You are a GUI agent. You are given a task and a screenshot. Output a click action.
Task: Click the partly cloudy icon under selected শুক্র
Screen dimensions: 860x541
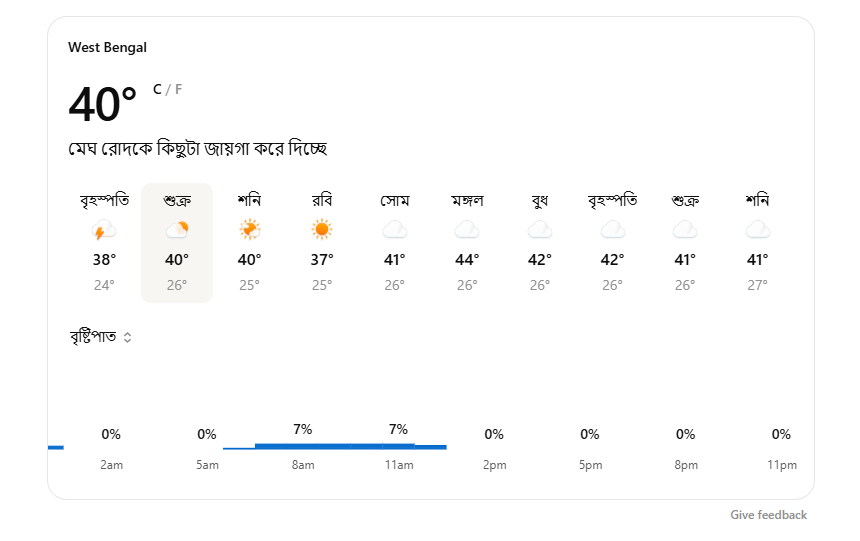(x=177, y=231)
